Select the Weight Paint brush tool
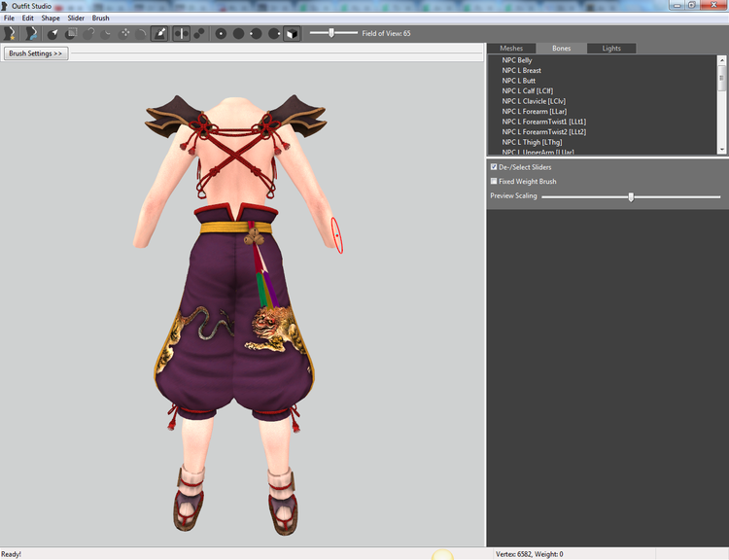The width and height of the screenshot is (729, 560). pyautogui.click(x=159, y=33)
